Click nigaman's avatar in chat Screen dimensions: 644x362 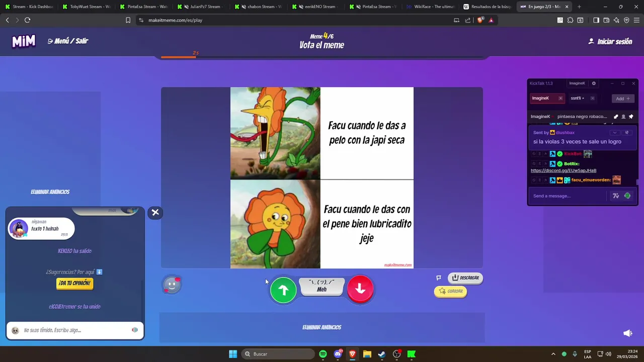19,229
